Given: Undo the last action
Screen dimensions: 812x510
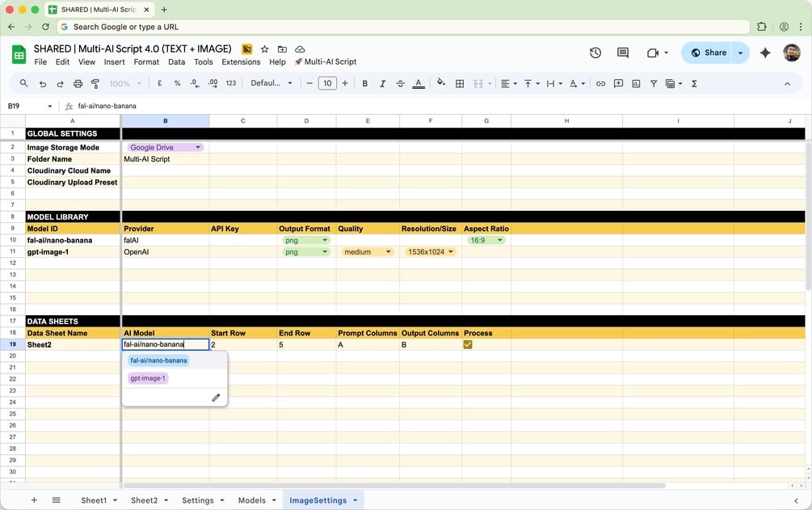Looking at the screenshot, I should [43, 83].
